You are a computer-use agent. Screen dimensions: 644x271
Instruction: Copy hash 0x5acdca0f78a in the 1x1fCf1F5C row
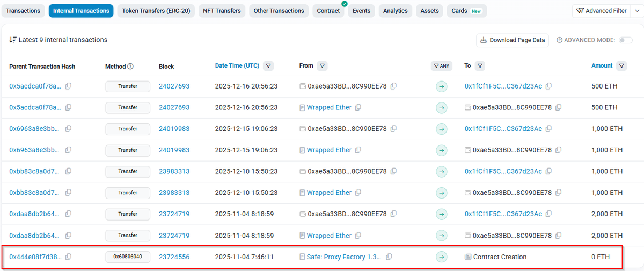click(68, 86)
